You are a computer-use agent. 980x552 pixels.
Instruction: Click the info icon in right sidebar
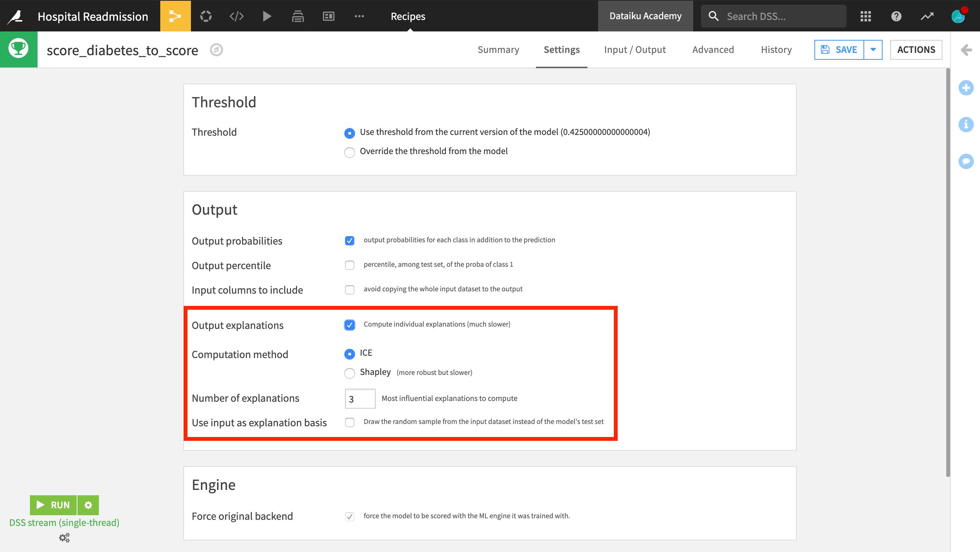pos(966,125)
